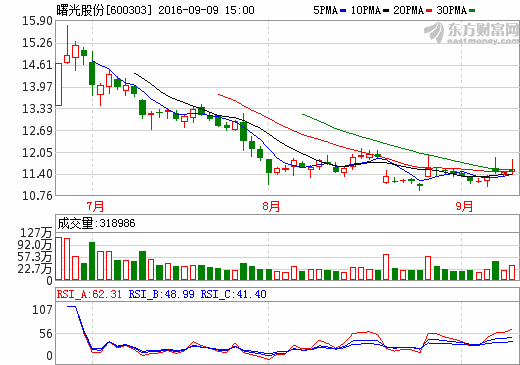
Task: Click the 30PMA legend label
Action: click(451, 10)
